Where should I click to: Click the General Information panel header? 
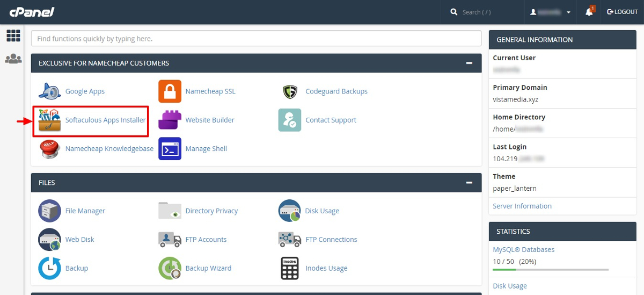pyautogui.click(x=562, y=40)
